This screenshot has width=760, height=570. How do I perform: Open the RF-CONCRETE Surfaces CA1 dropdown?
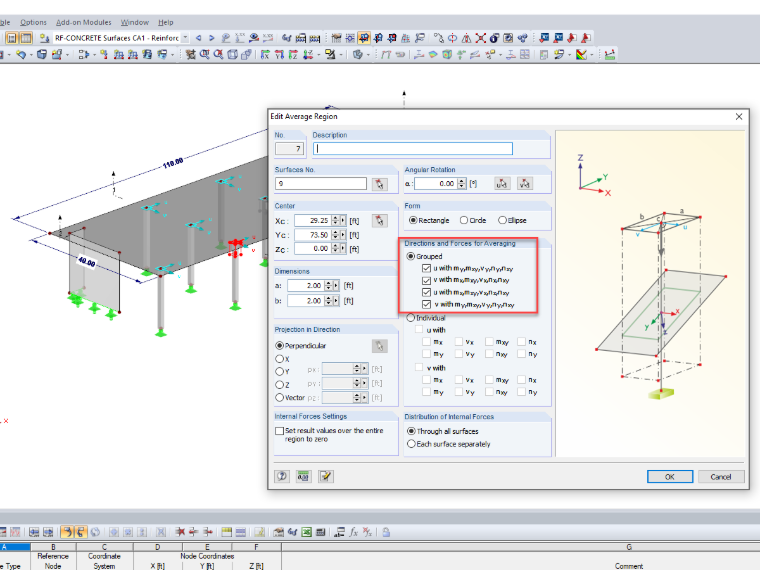pos(185,38)
